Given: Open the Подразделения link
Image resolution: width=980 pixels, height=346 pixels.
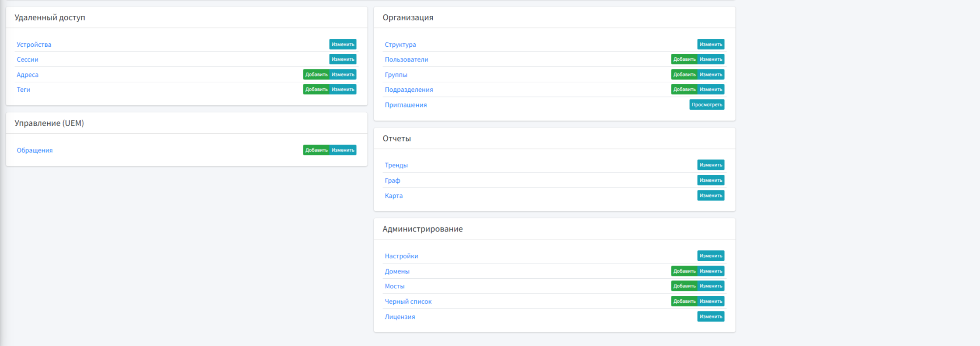Looking at the screenshot, I should pyautogui.click(x=409, y=90).
